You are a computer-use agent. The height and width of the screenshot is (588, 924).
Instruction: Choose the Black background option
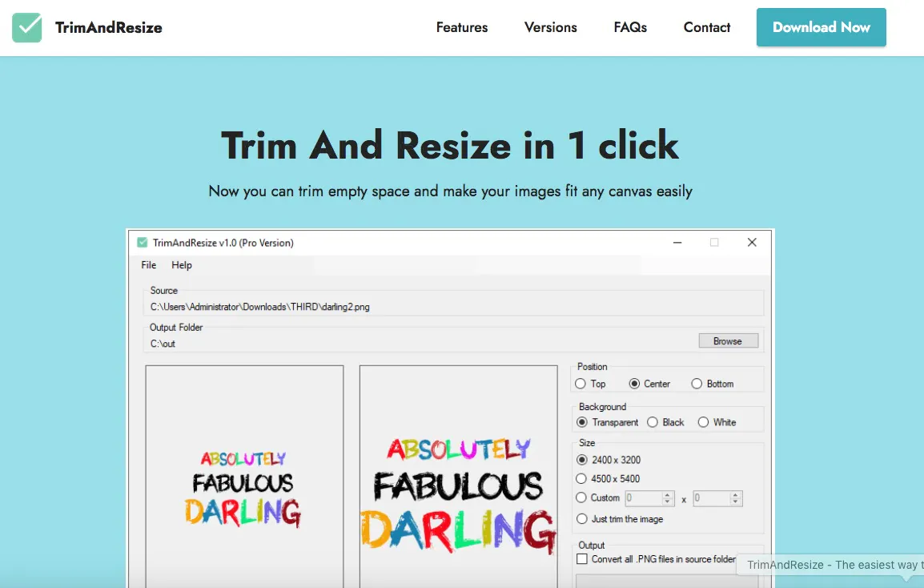click(653, 422)
